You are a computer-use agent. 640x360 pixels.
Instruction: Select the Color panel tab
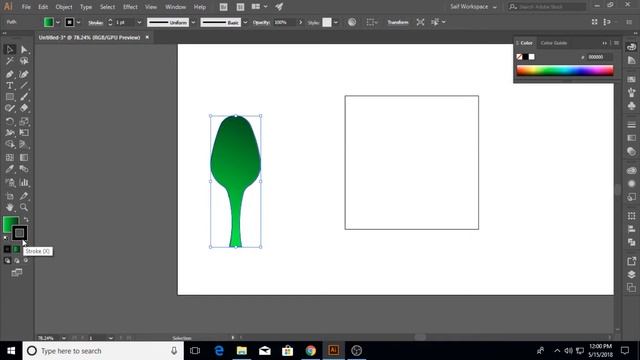(526, 43)
